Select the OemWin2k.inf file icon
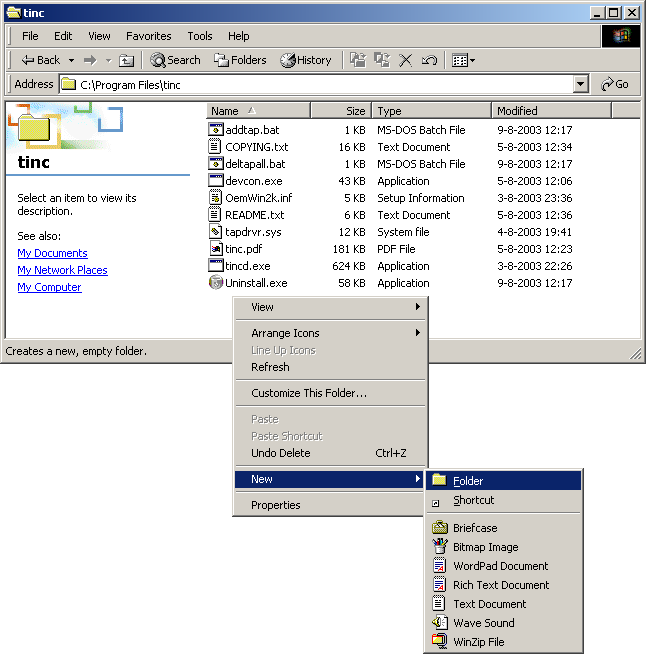This screenshot has height=654, width=646. point(215,198)
